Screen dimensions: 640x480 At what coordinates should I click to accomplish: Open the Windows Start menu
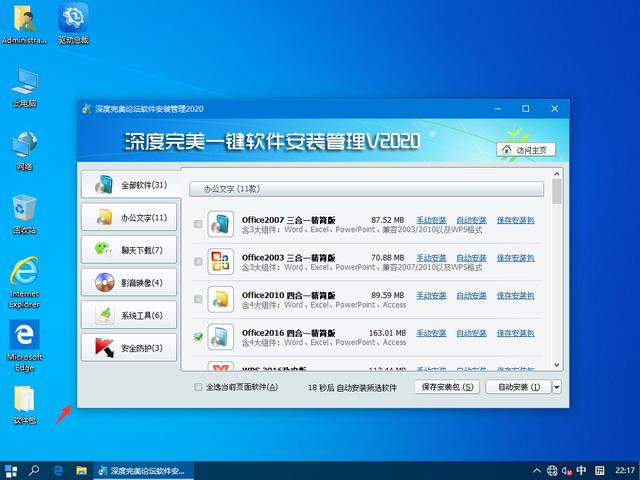click(11, 471)
